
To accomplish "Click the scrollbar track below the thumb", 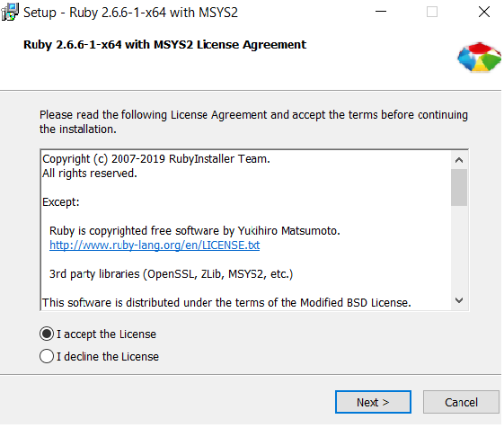I will pyautogui.click(x=459, y=249).
